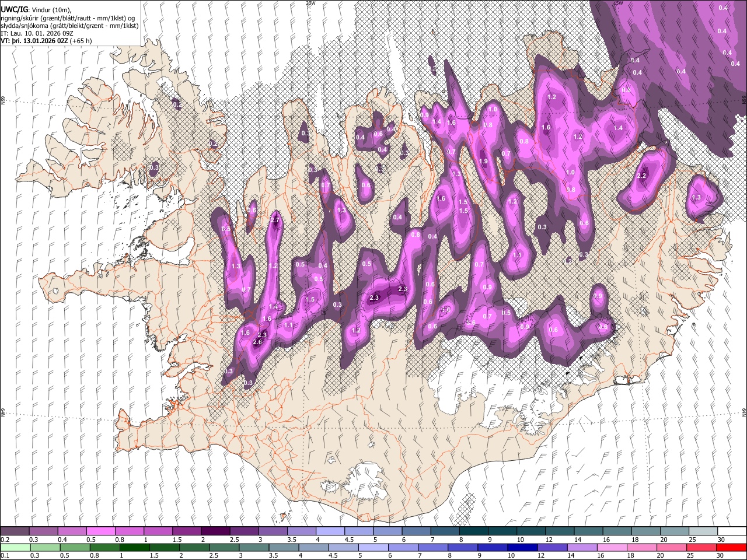Select the bottom-row blue swatch between 8 and 9
This screenshot has width=747, height=560.
463,547
